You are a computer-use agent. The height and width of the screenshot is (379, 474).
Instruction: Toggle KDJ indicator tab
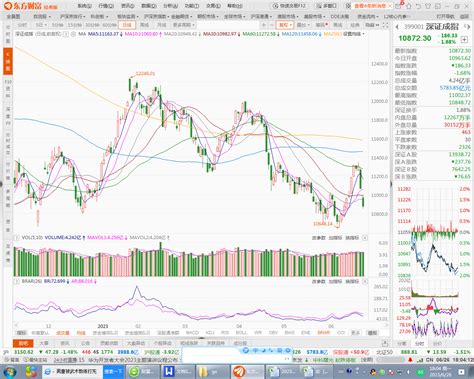point(210,333)
